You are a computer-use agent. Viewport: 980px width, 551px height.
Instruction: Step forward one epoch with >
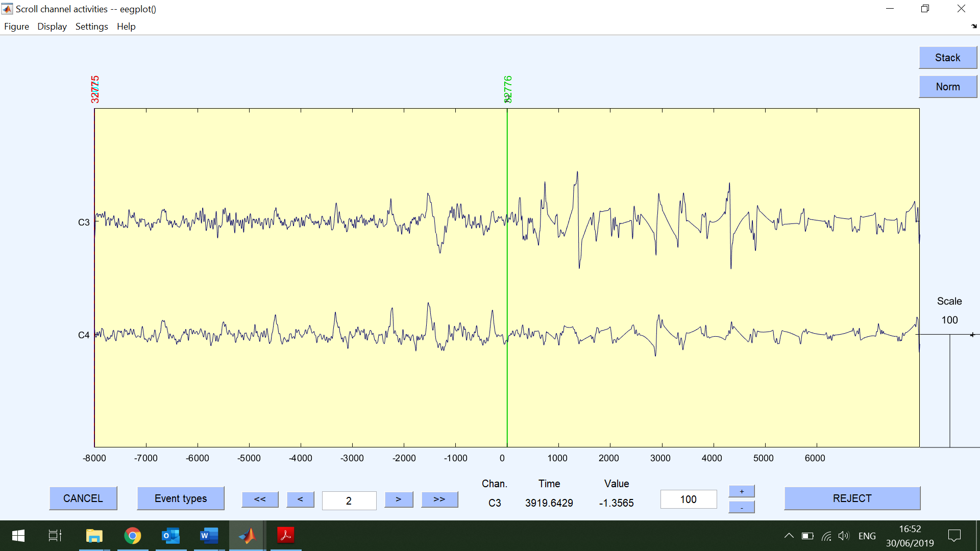399,499
